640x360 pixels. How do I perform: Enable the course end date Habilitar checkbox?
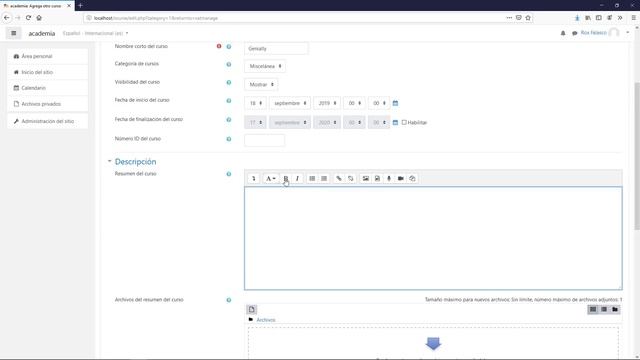point(404,122)
